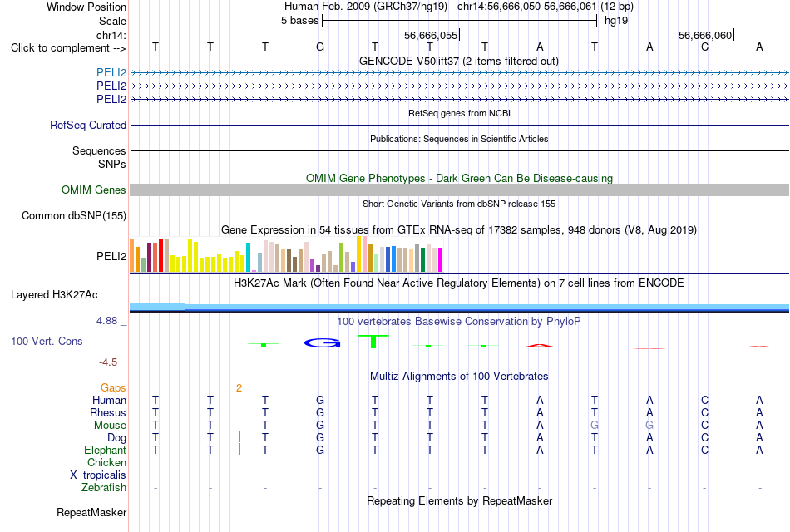
Task: Click the '5 bases' scale bar label
Action: [299, 21]
